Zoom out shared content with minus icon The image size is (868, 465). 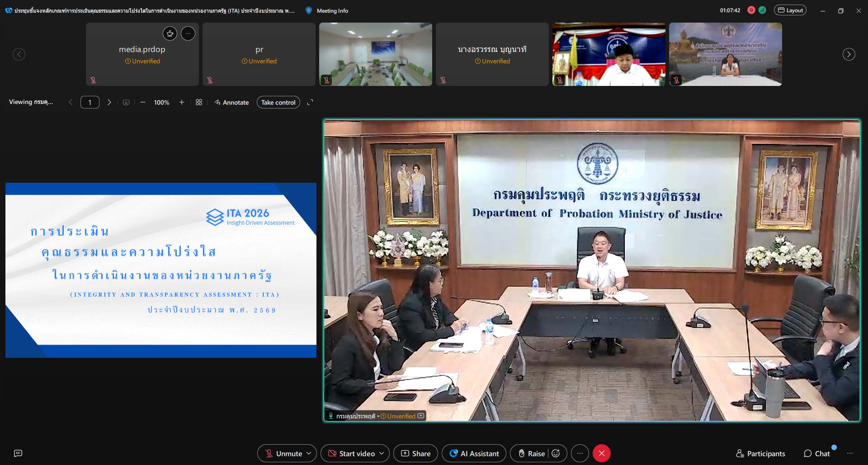[x=143, y=102]
